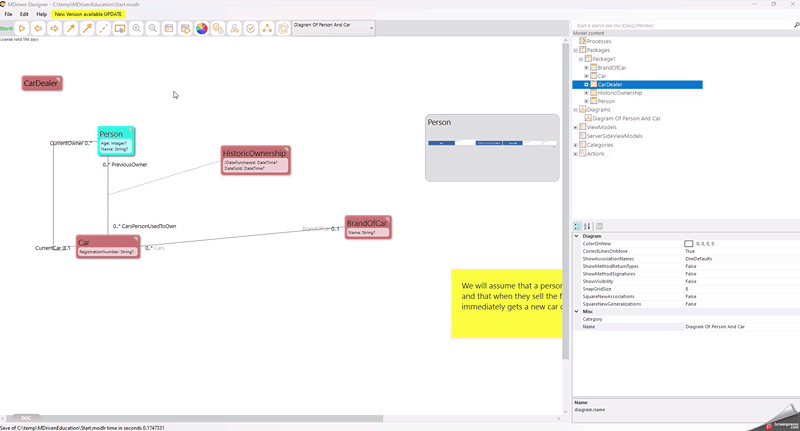
Task: Click the navigate forward arrow icon
Action: pyautogui.click(x=54, y=29)
